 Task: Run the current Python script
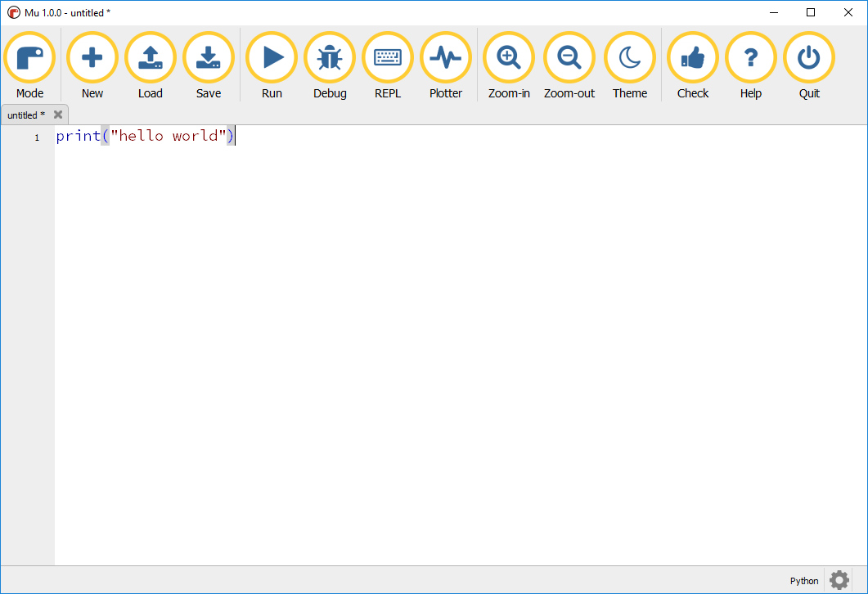[x=271, y=57]
